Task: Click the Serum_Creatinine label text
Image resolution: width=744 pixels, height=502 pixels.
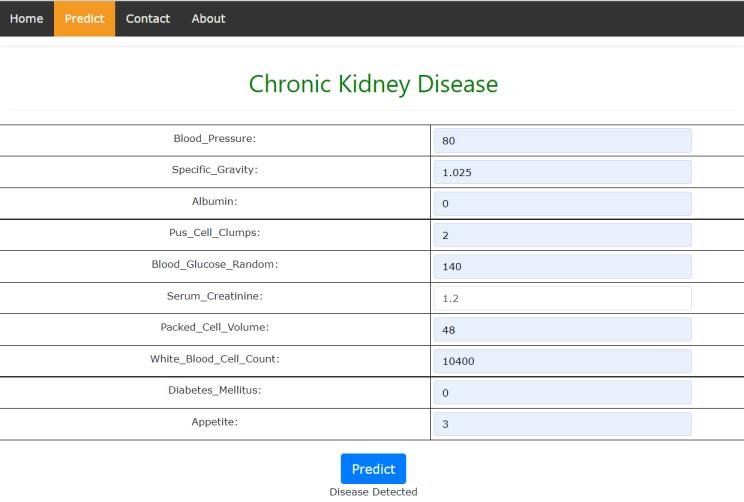Action: (215, 296)
